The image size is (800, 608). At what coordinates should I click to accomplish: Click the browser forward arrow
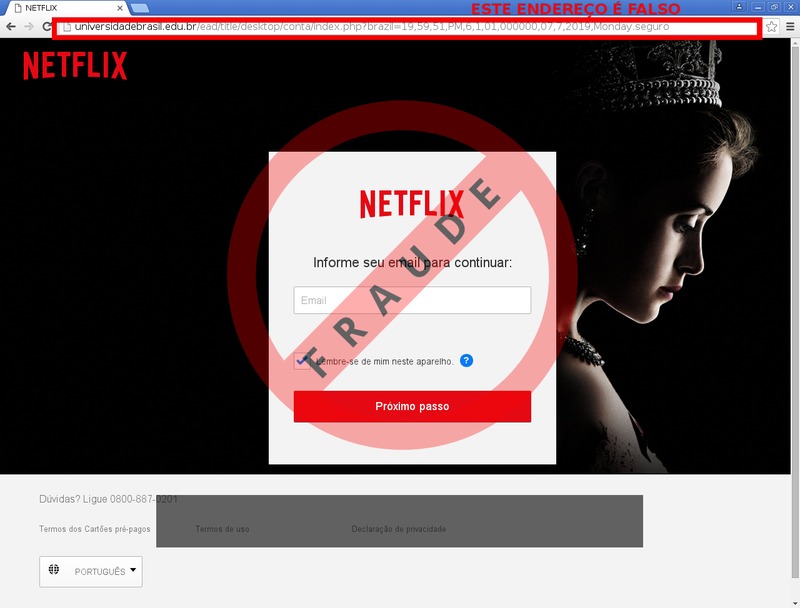click(29, 27)
